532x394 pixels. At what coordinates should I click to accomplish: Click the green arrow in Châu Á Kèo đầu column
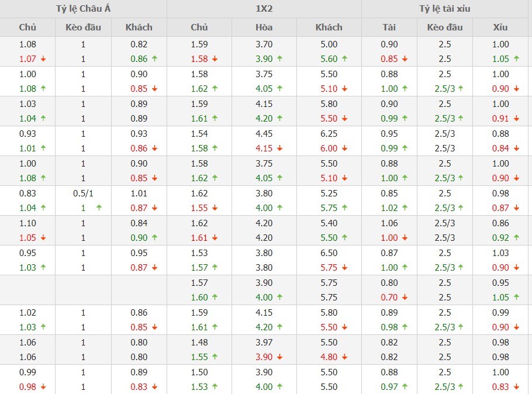click(x=98, y=208)
